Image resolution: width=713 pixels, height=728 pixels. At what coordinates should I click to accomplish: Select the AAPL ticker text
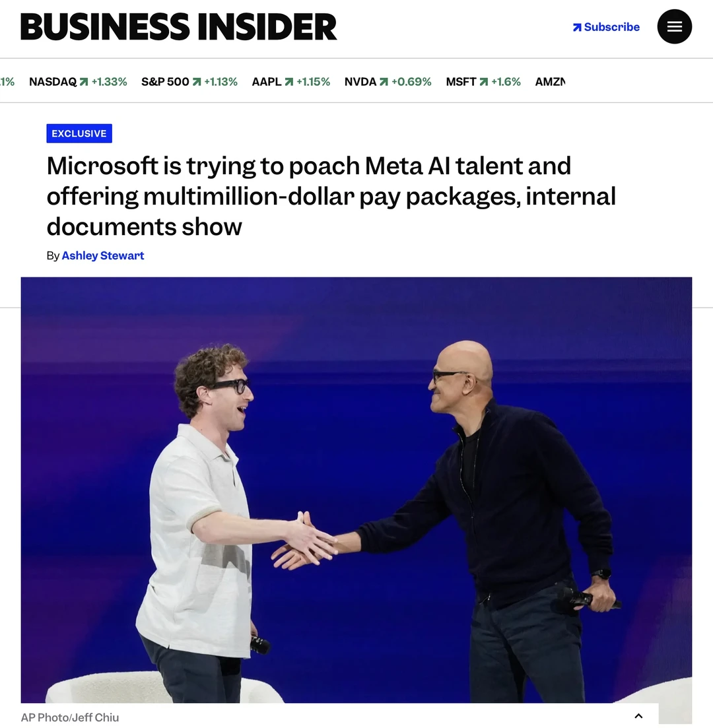tap(267, 82)
